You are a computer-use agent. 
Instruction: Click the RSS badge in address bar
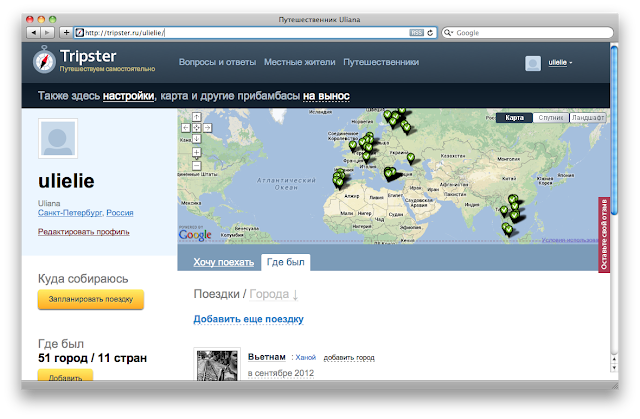click(416, 33)
